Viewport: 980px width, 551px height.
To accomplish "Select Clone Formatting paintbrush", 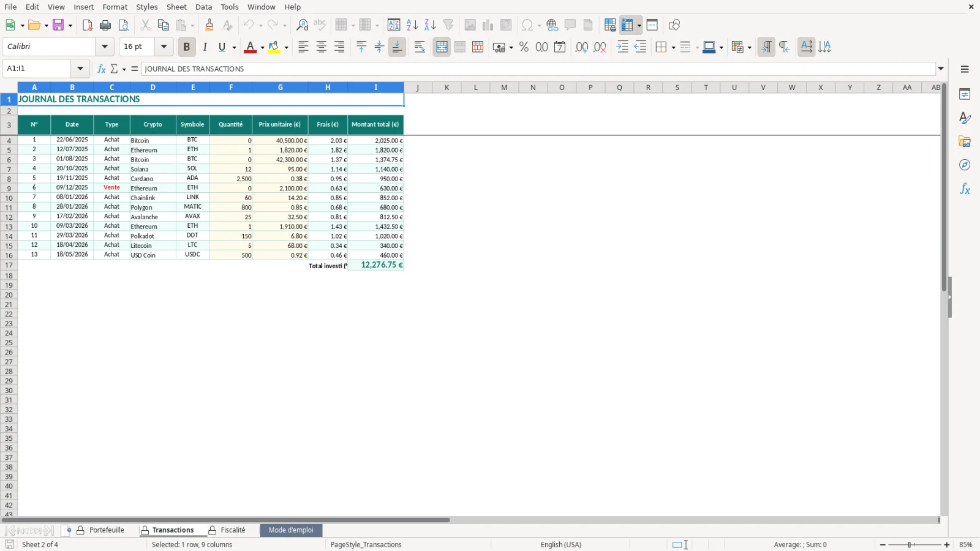I will (209, 25).
